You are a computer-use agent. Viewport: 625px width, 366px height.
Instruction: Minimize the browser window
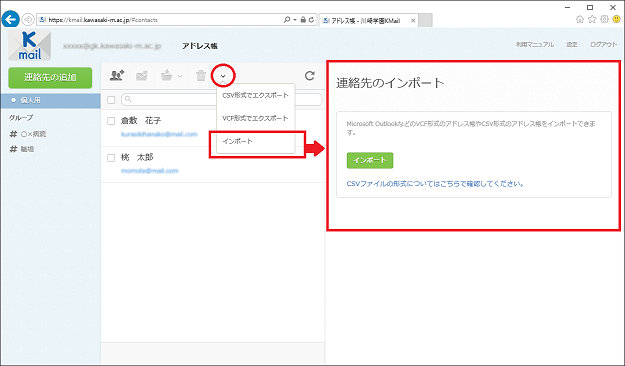tap(568, 7)
